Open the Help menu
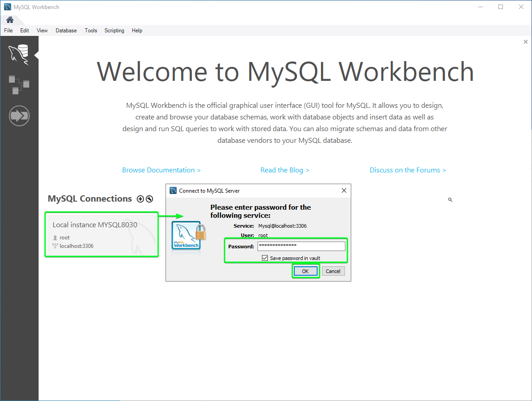 [137, 31]
